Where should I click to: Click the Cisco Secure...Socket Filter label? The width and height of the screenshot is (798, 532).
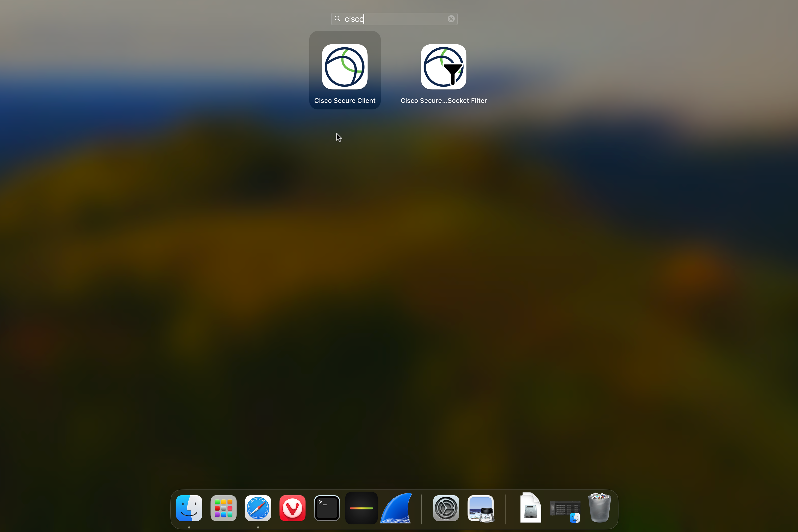(x=443, y=100)
